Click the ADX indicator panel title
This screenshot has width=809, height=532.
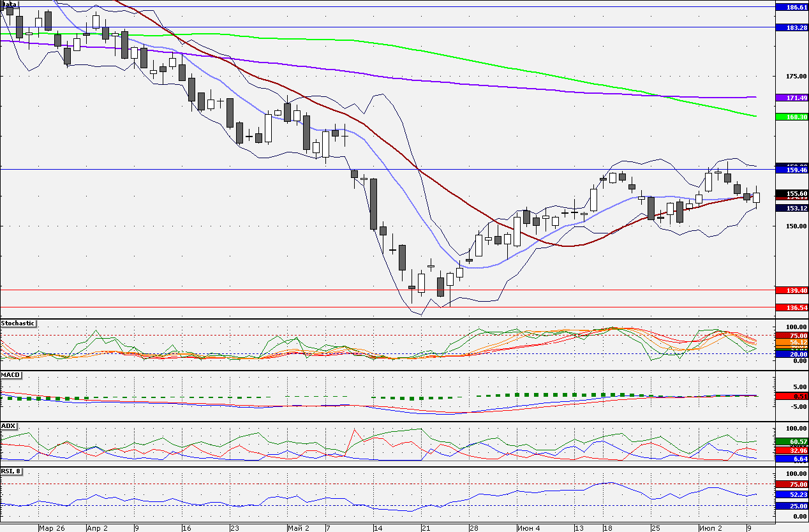coord(8,425)
